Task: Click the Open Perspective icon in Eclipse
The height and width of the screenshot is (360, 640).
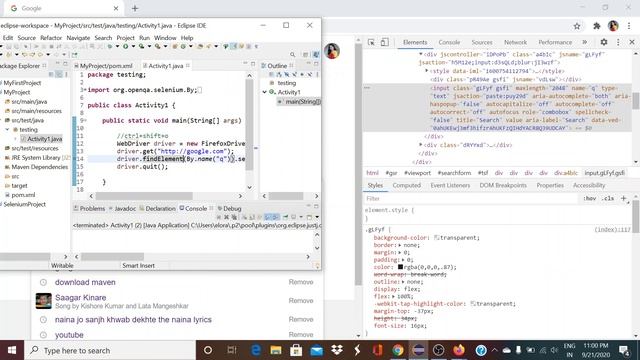Action: [305, 54]
